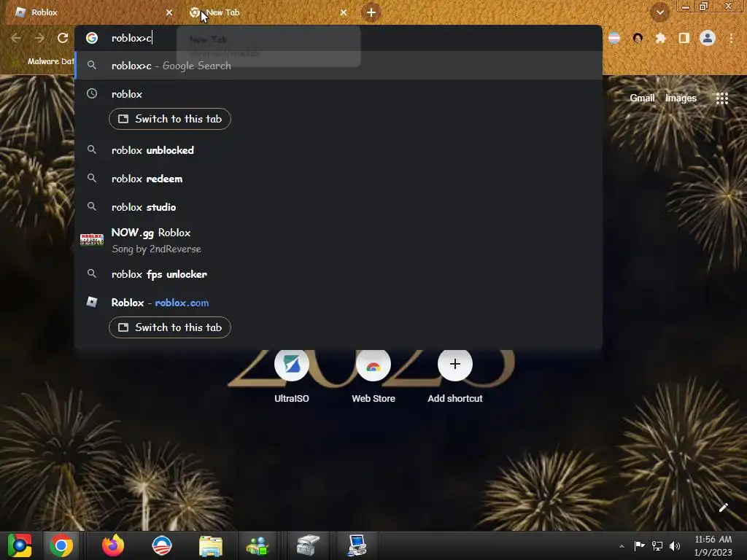The height and width of the screenshot is (560, 747).
Task: Select the 'roblox studio' suggestion
Action: click(x=338, y=207)
